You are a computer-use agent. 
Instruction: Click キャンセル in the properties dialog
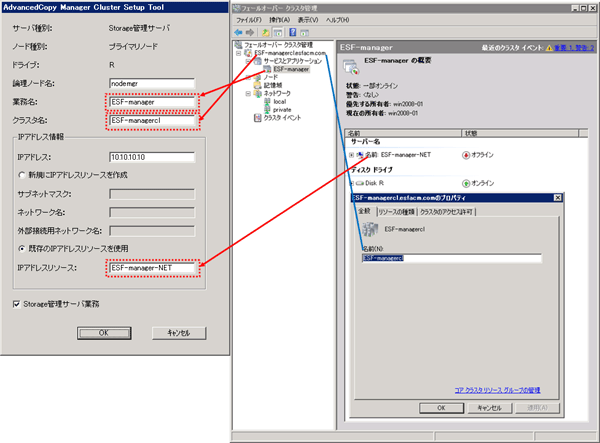click(490, 408)
